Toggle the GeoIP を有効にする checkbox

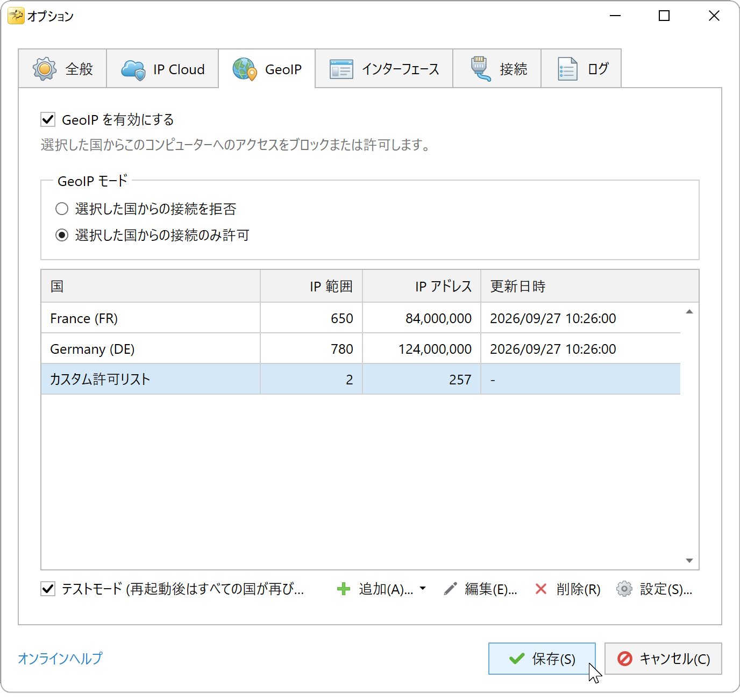point(48,119)
